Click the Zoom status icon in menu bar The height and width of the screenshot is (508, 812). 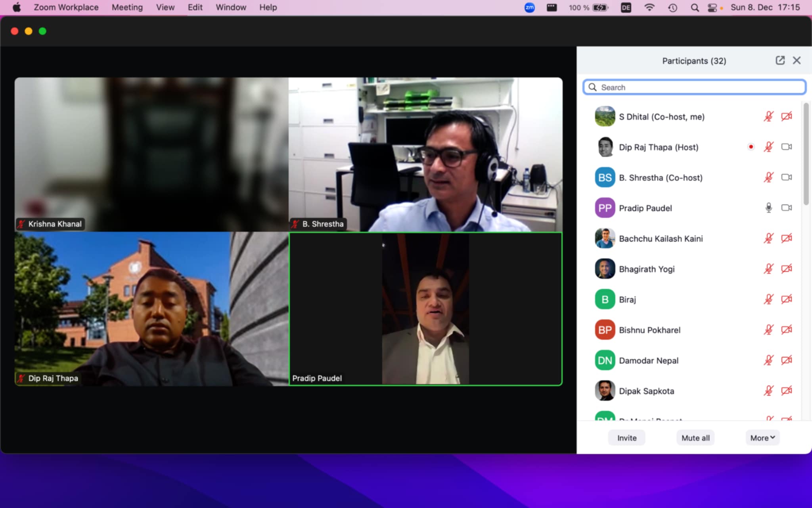529,7
